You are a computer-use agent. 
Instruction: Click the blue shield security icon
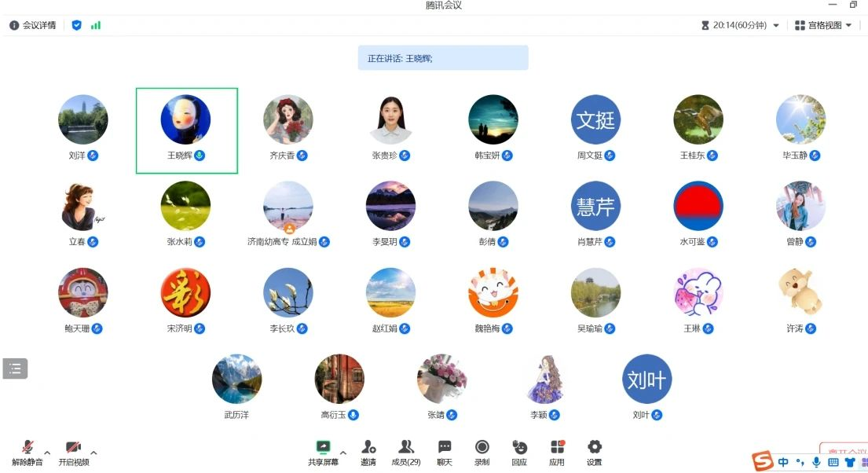point(77,25)
